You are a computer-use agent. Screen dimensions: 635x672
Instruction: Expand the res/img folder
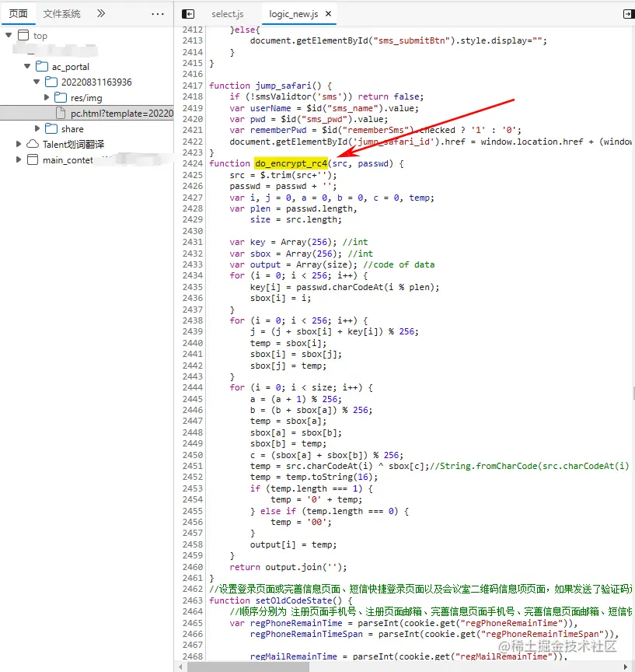click(x=47, y=97)
